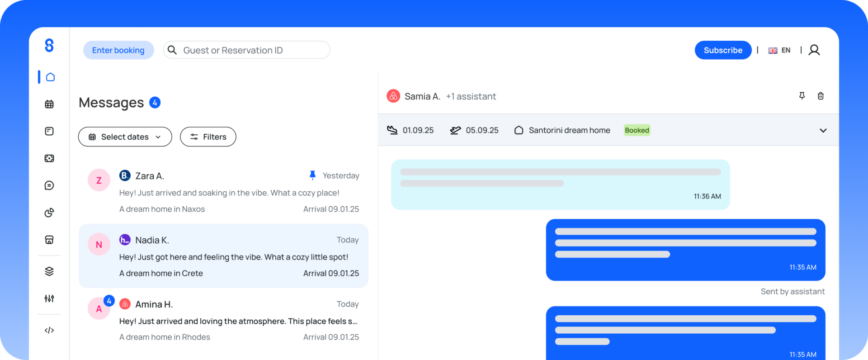The height and width of the screenshot is (360, 868).
Task: Delete conversation with trash icon
Action: click(x=821, y=96)
